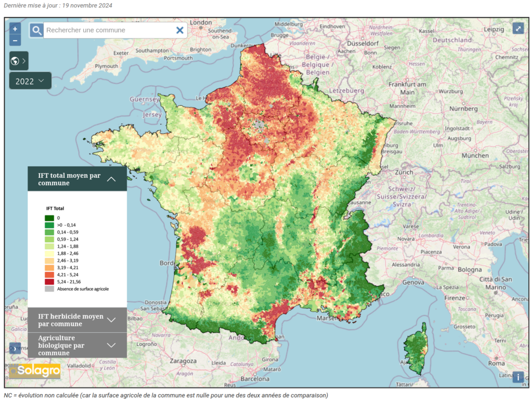Click the grey Absence de surface agricole swatch
The width and height of the screenshot is (532, 401).
tap(49, 289)
